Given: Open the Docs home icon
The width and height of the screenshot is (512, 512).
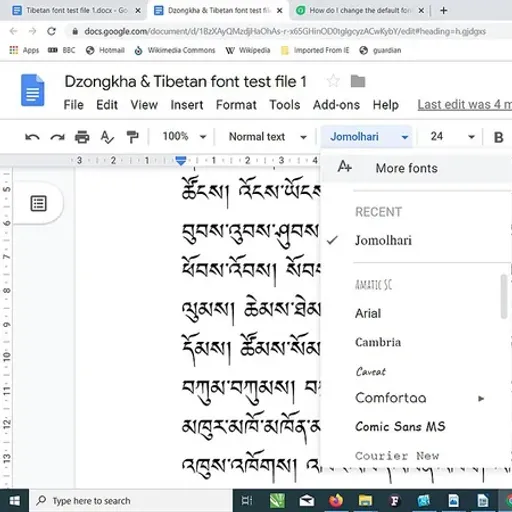Looking at the screenshot, I should [x=33, y=90].
